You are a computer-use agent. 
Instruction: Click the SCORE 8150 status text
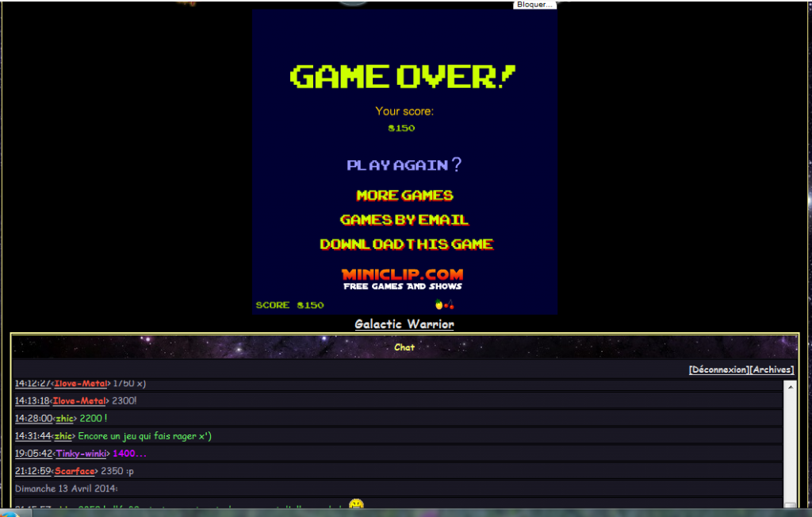pos(290,305)
